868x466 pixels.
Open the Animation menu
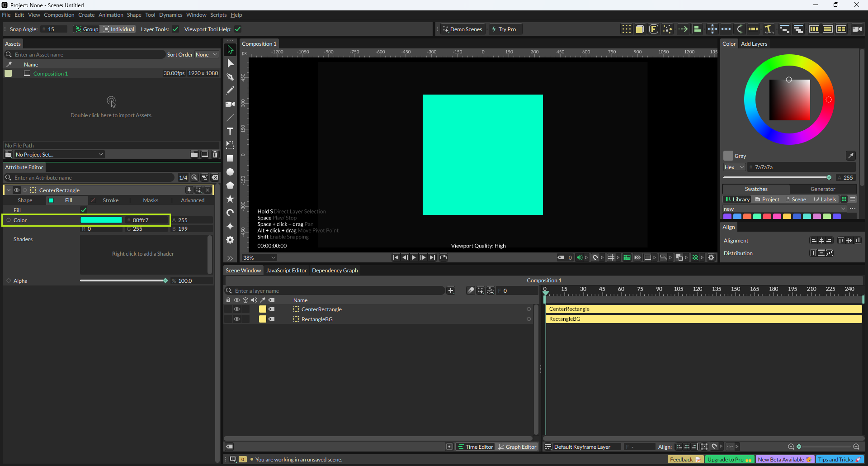[x=111, y=15]
